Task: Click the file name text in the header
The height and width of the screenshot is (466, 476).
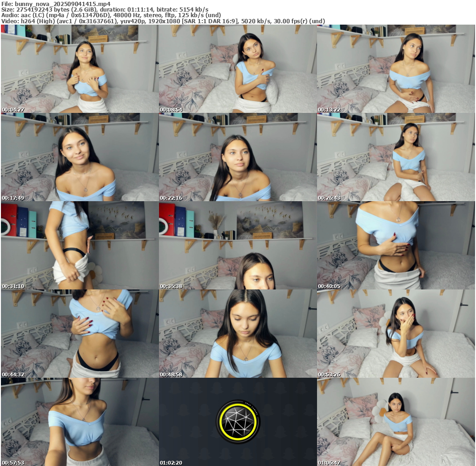Action: point(55,4)
